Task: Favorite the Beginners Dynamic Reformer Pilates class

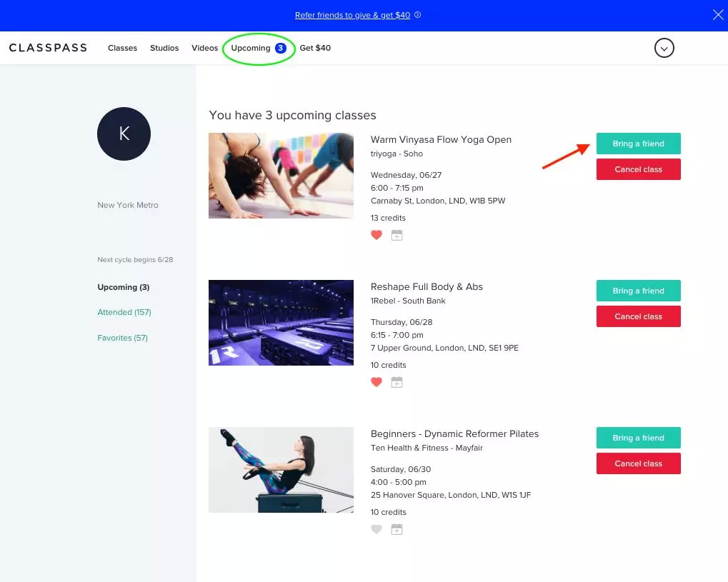Action: point(377,529)
